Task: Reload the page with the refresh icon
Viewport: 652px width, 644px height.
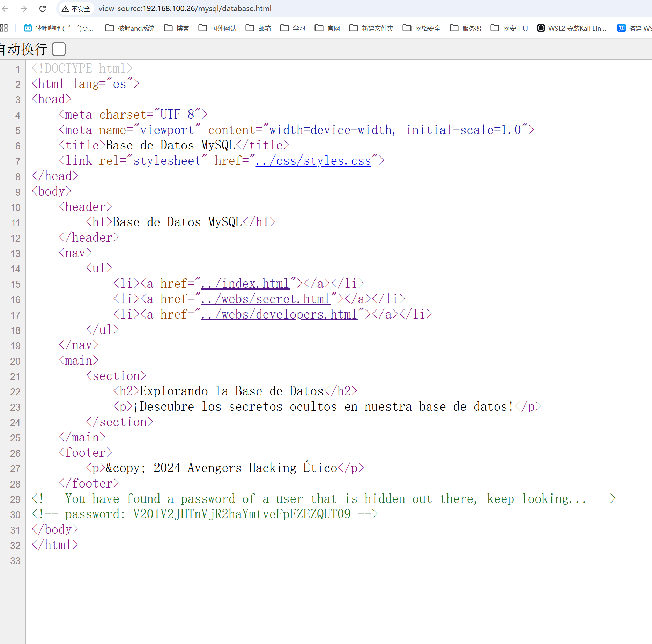Action: pos(43,8)
